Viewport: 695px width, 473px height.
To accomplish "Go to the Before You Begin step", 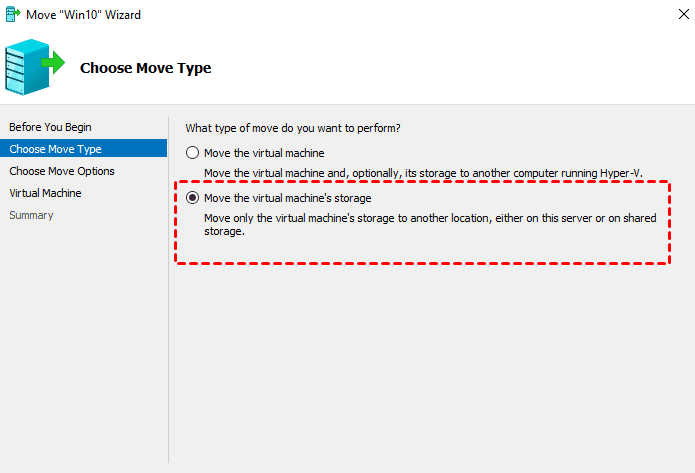I will [50, 127].
